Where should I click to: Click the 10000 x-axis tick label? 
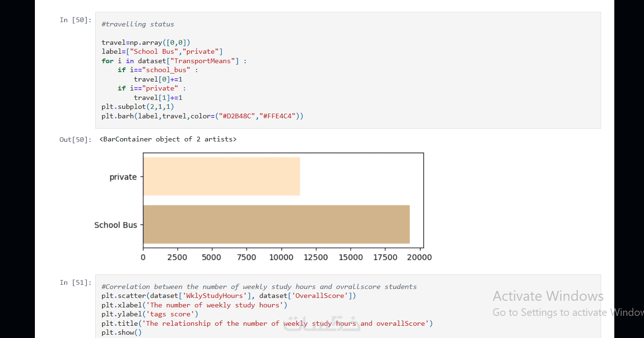281,257
